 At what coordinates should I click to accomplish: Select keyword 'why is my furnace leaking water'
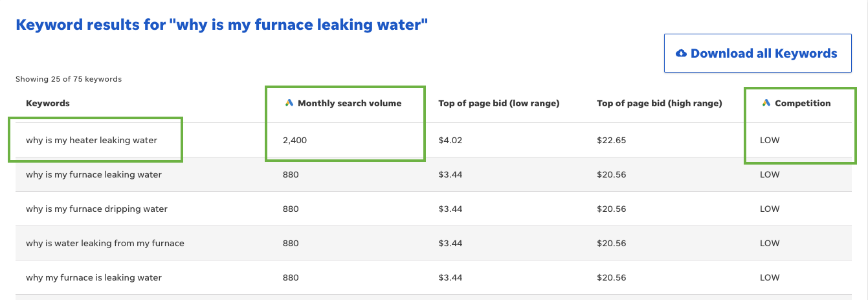pos(94,174)
